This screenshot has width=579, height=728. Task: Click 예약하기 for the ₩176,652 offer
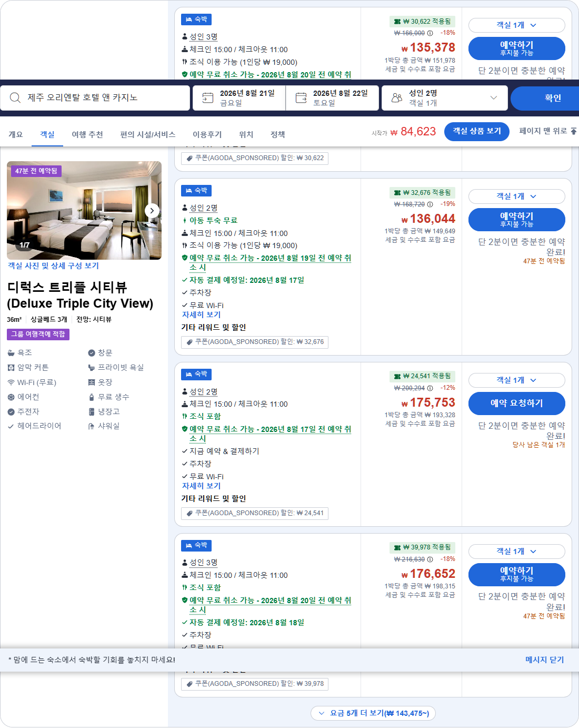(x=516, y=575)
